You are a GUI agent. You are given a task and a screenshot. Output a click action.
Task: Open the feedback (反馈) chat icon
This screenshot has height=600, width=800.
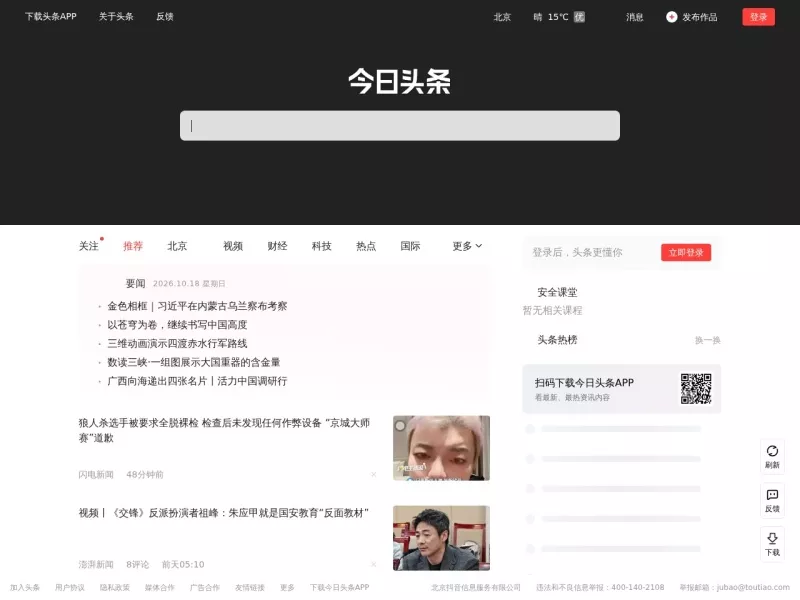(x=772, y=494)
